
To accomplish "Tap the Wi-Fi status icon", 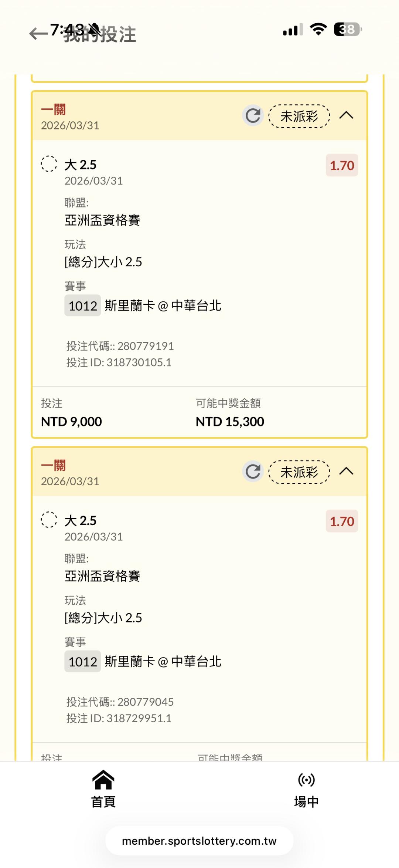I will tap(318, 29).
